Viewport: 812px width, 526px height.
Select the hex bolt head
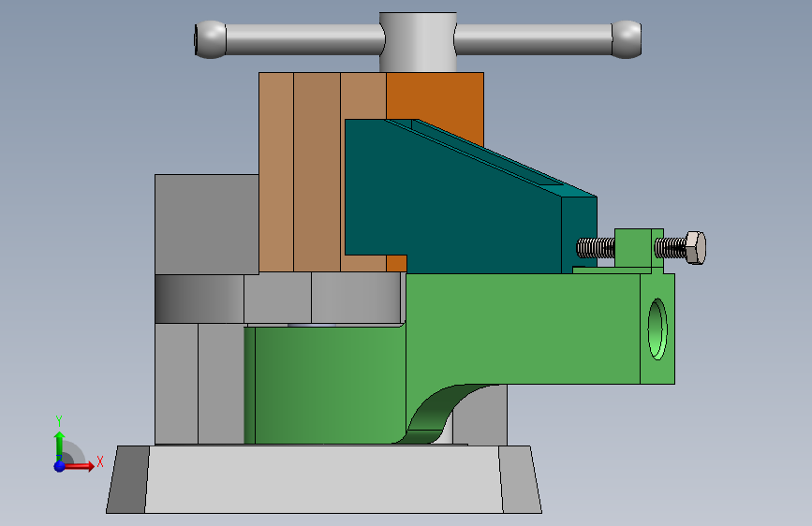pyautogui.click(x=696, y=247)
